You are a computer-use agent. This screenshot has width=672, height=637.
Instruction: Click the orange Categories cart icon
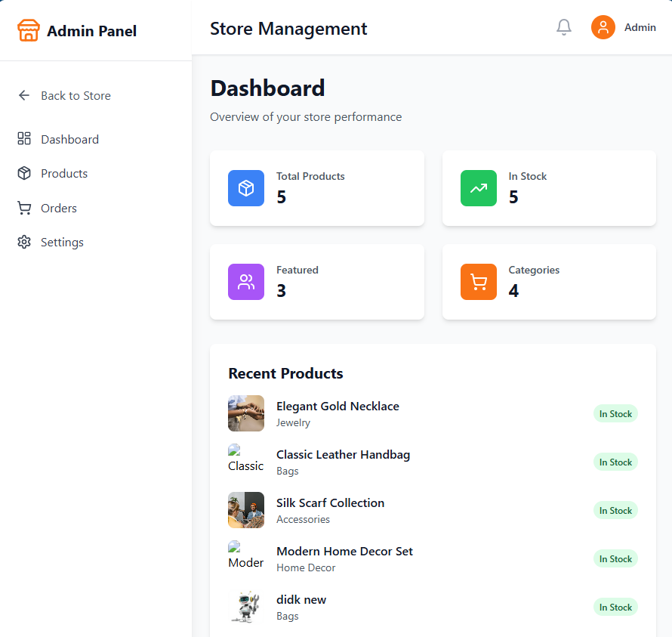[x=478, y=282]
